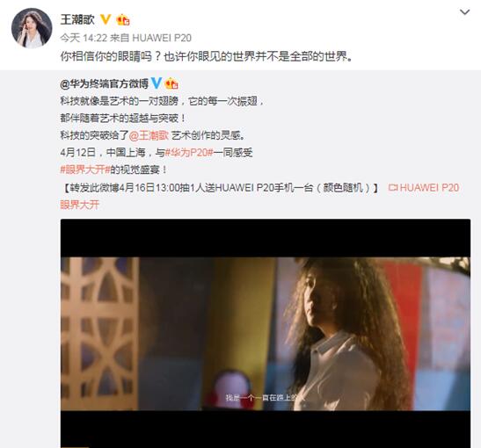The width and height of the screenshot is (481, 448).
Task: Click the crown badge beside 华为终端官方微博
Action: click(171, 83)
